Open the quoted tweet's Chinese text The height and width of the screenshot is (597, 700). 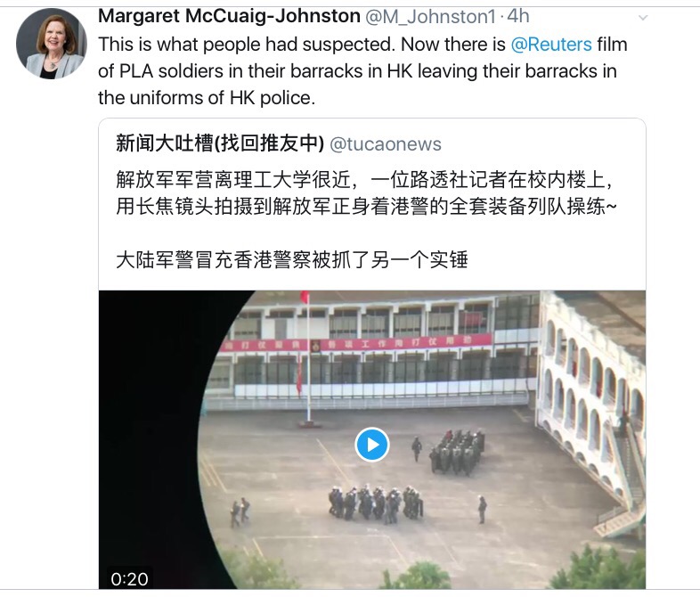click(366, 220)
